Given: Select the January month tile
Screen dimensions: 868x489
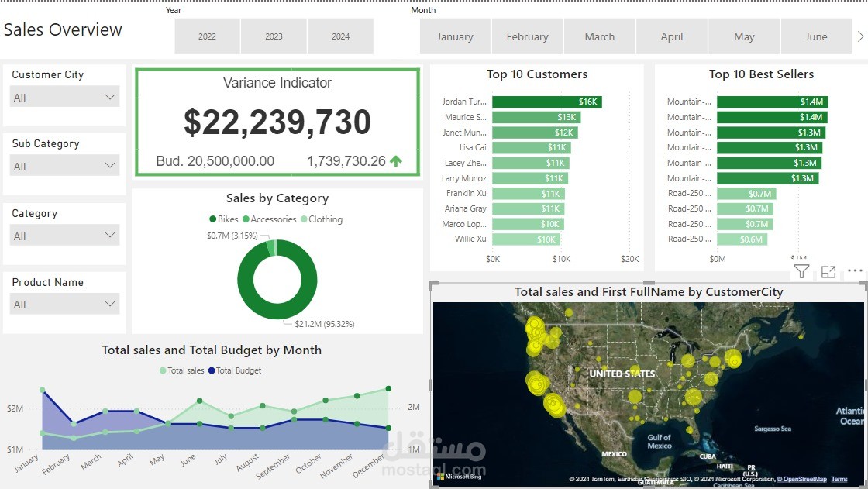Looking at the screenshot, I should (x=455, y=36).
